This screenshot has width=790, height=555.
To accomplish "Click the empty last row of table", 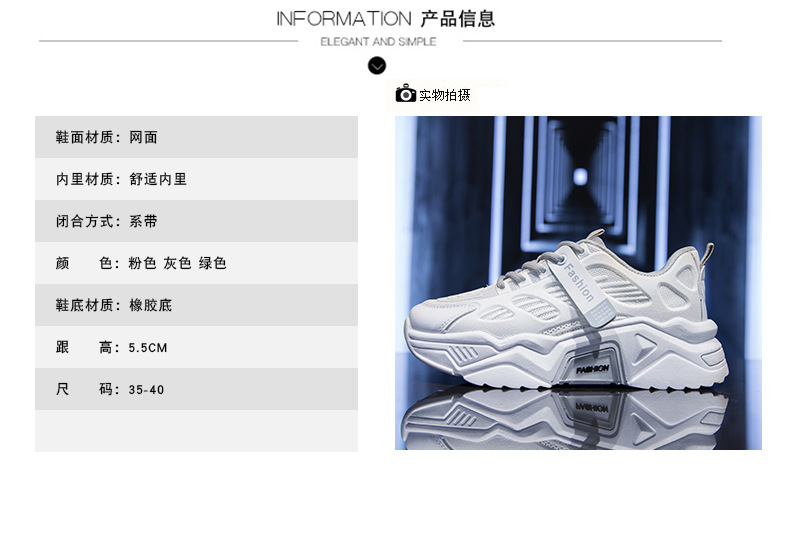I will (196, 431).
